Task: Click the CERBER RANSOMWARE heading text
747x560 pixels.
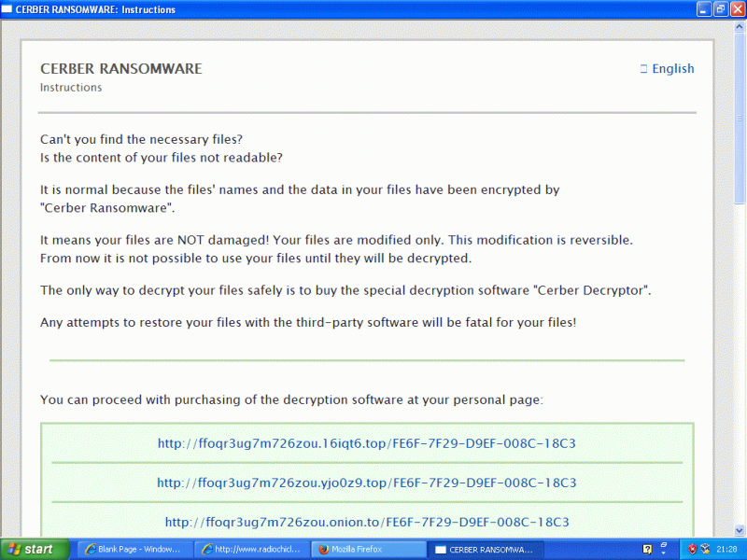Action: point(121,69)
